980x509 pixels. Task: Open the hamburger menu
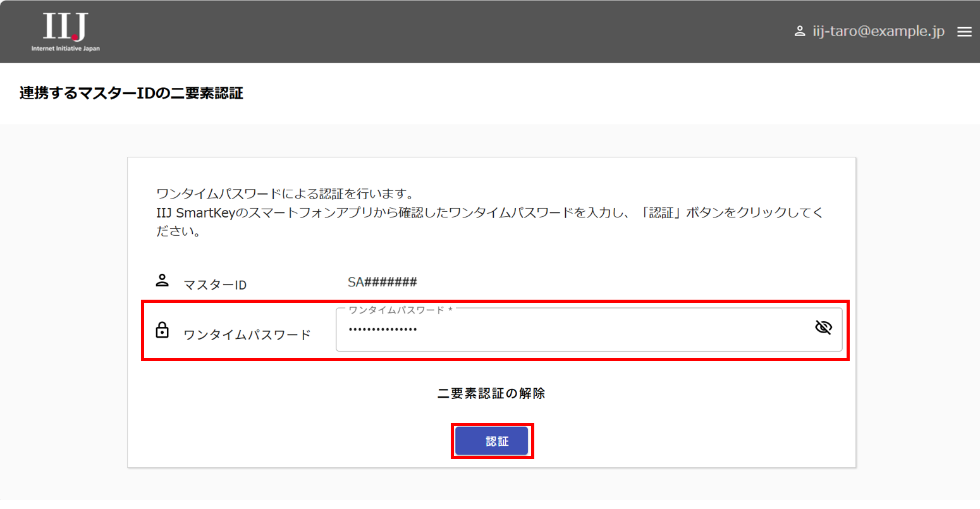964,32
